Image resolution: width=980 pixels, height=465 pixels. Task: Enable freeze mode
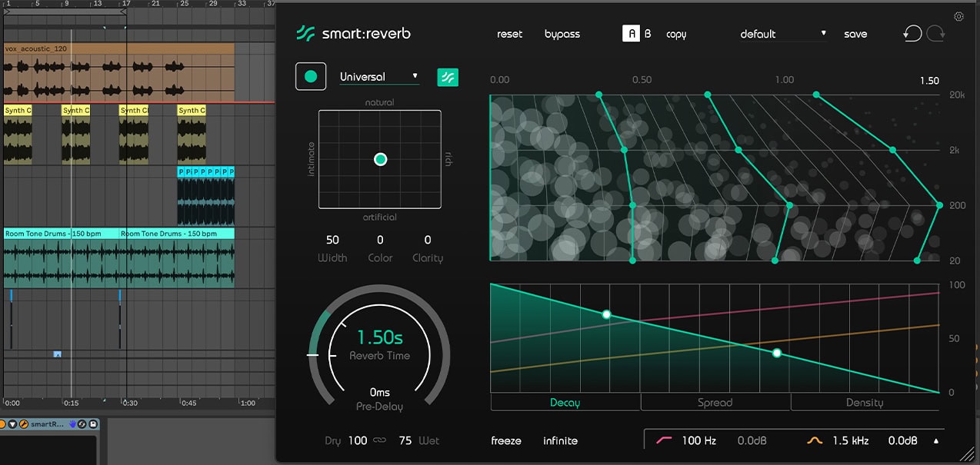(506, 440)
